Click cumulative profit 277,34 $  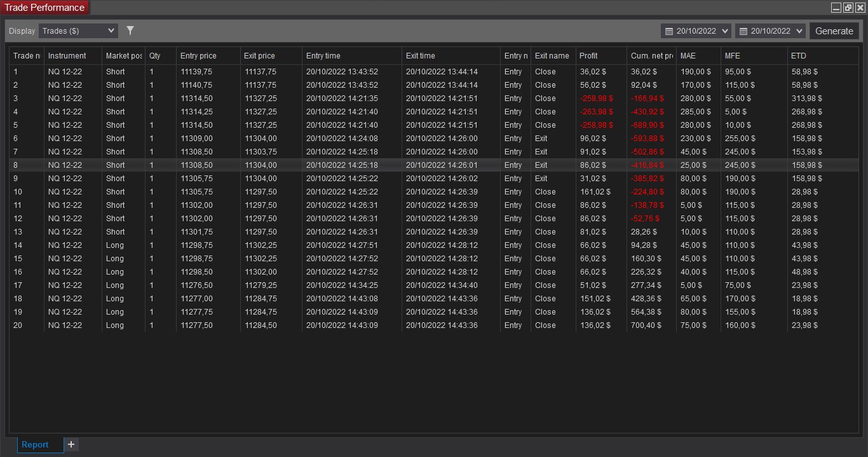coord(646,285)
